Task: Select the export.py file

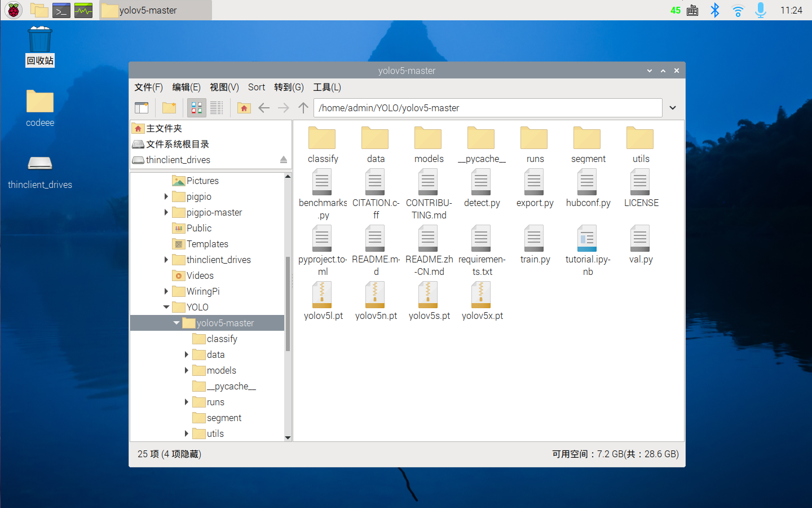Action: (535, 189)
